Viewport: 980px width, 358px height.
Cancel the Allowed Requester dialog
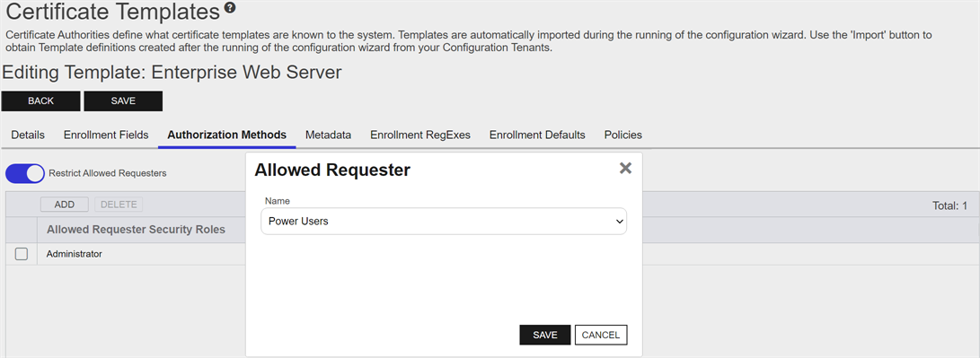point(601,335)
